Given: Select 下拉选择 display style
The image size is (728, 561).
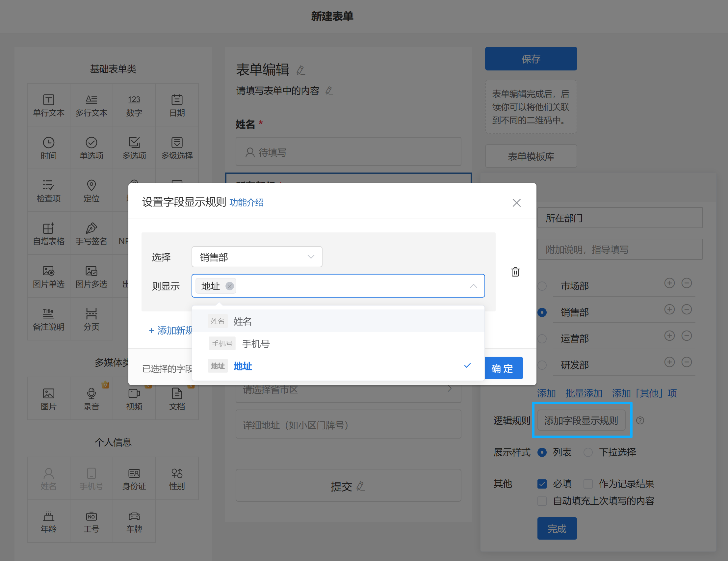Looking at the screenshot, I should pos(588,452).
